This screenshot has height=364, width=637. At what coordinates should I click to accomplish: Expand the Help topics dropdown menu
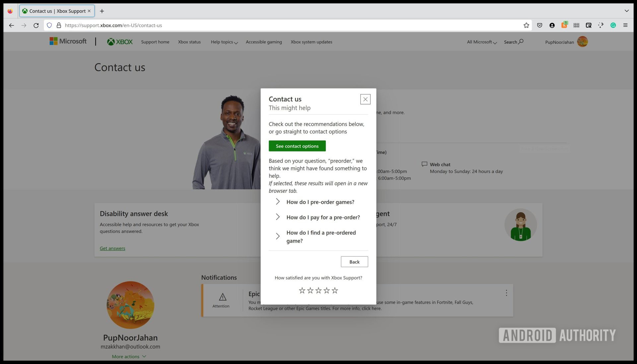click(x=224, y=41)
